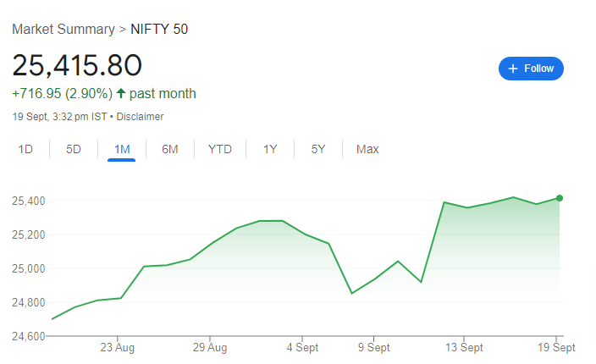This screenshot has height=364, width=596.
Task: Show the 1Y chart range
Action: [270, 150]
